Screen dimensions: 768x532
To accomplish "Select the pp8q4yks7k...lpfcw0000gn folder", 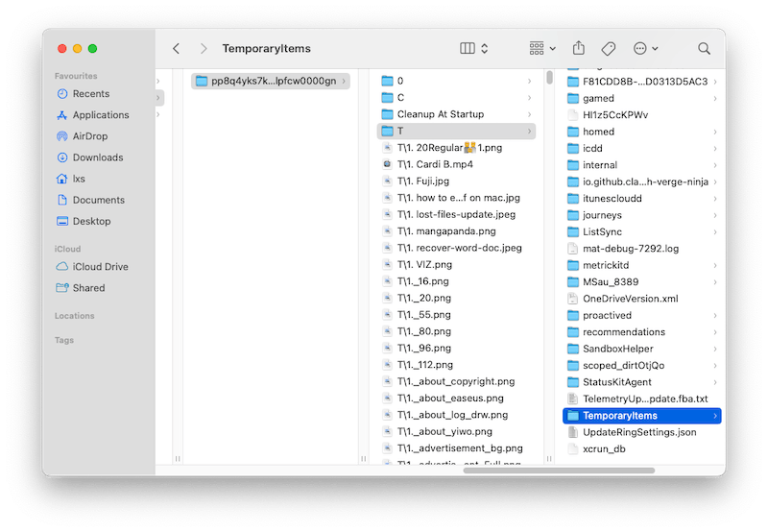I will [x=271, y=81].
